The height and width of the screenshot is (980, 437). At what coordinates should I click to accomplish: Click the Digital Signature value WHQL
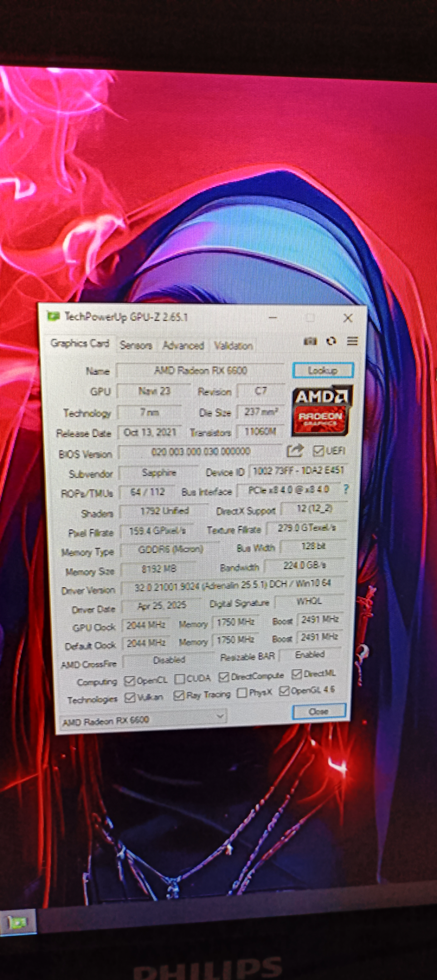(x=309, y=602)
